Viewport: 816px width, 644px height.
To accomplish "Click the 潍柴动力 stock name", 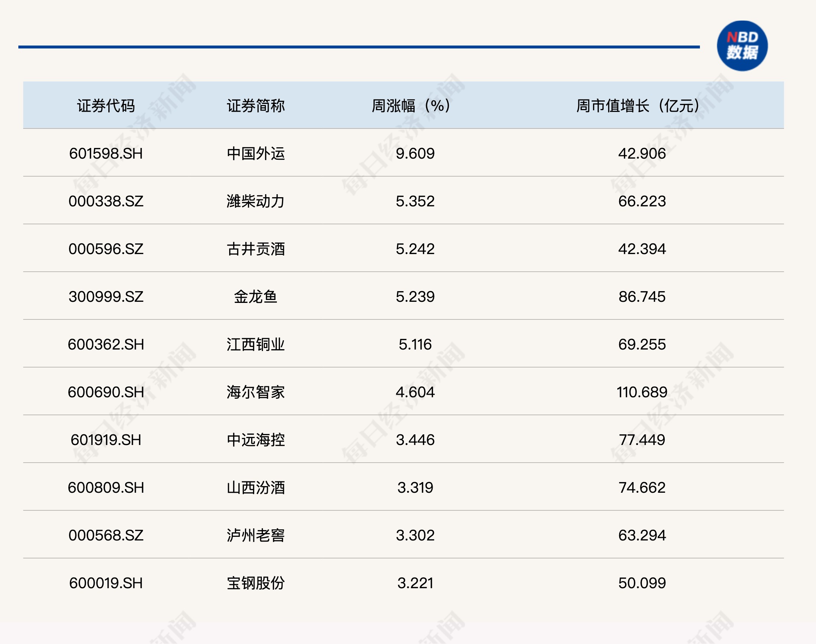I will (256, 201).
